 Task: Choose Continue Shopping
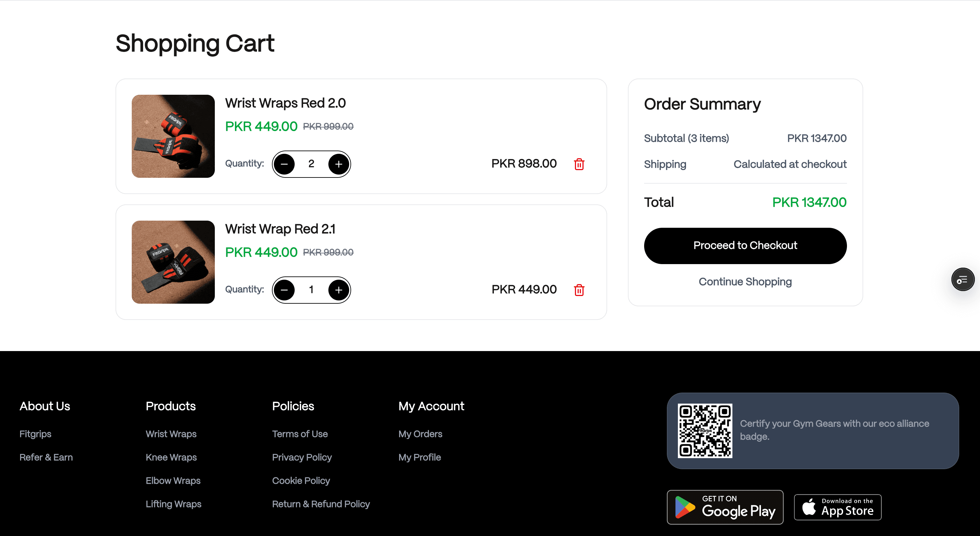point(745,282)
